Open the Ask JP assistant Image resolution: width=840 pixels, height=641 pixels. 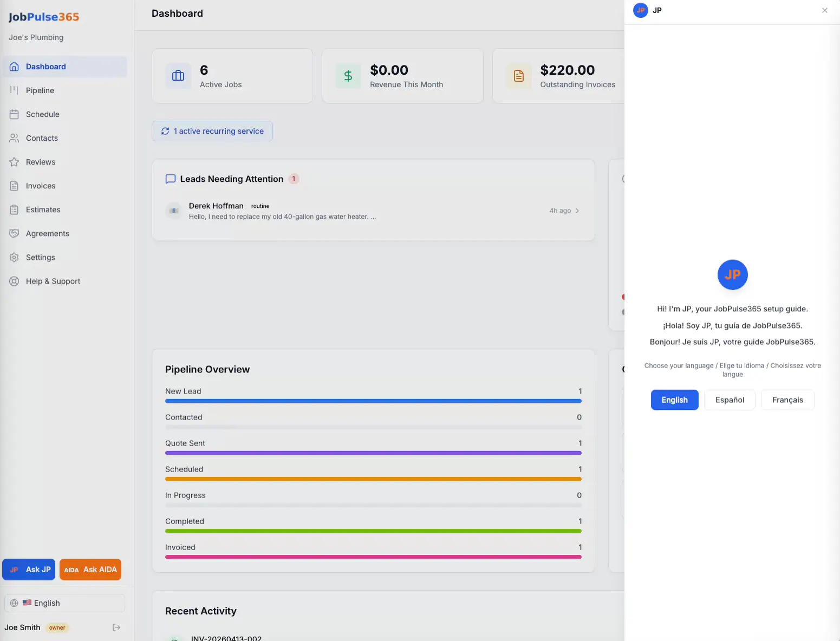tap(29, 570)
